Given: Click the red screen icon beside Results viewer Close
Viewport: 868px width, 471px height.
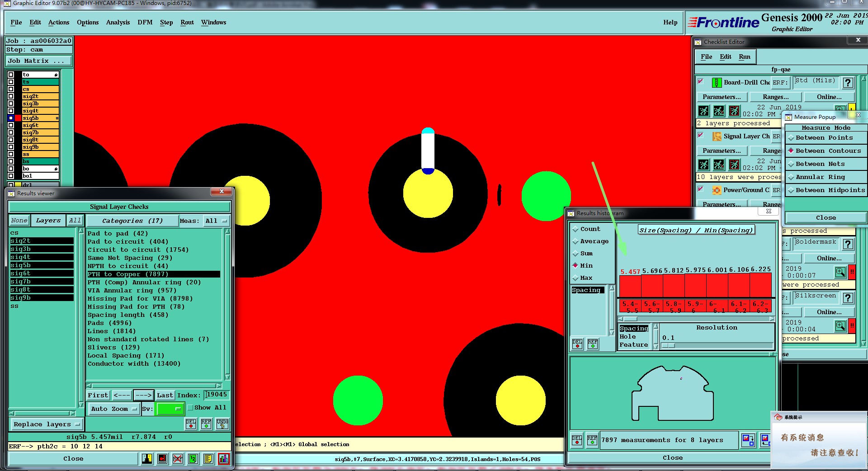Looking at the screenshot, I should click(x=162, y=459).
